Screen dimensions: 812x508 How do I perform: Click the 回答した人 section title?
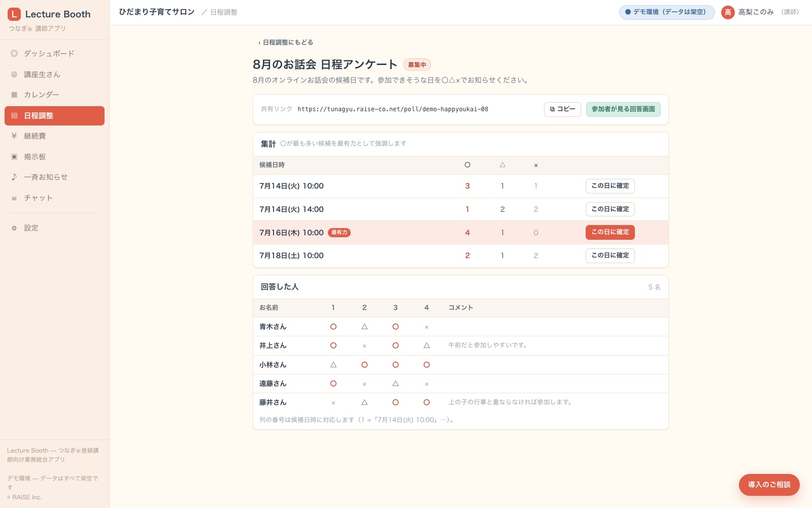point(280,287)
